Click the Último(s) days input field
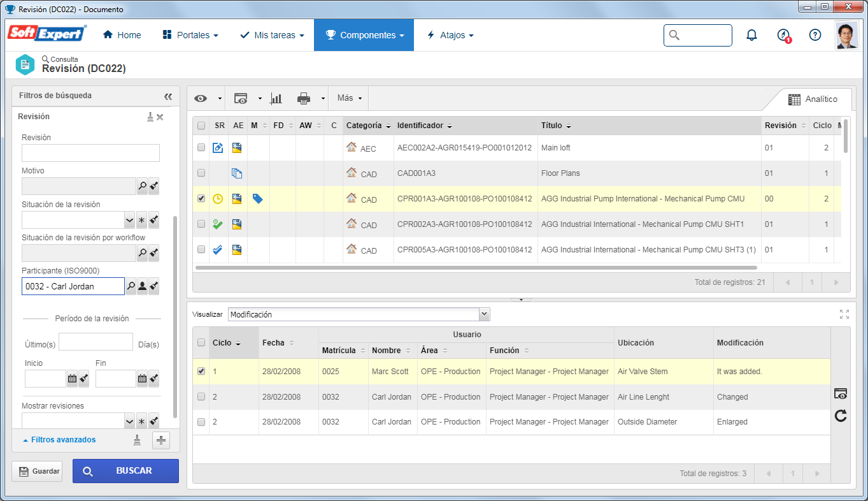This screenshot has width=868, height=501. pyautogui.click(x=96, y=342)
